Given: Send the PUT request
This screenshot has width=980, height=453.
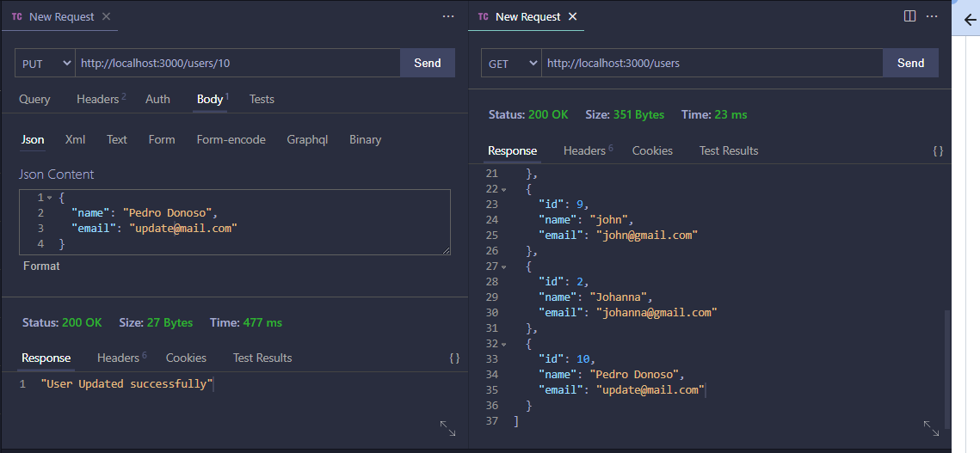Looking at the screenshot, I should (x=428, y=63).
